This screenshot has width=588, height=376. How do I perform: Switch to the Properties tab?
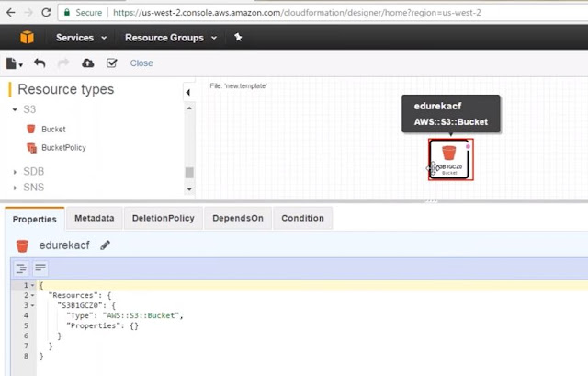tap(35, 219)
